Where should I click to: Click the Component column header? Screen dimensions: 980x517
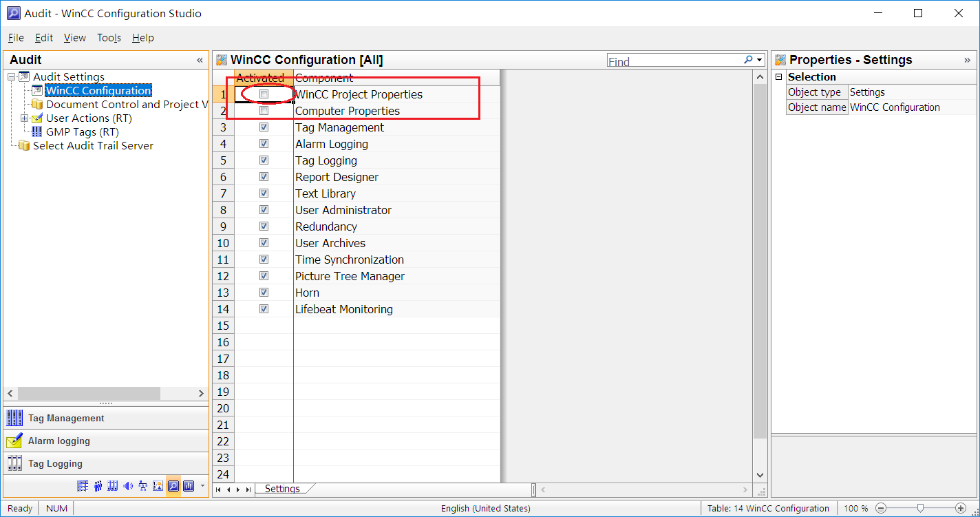tap(396, 78)
